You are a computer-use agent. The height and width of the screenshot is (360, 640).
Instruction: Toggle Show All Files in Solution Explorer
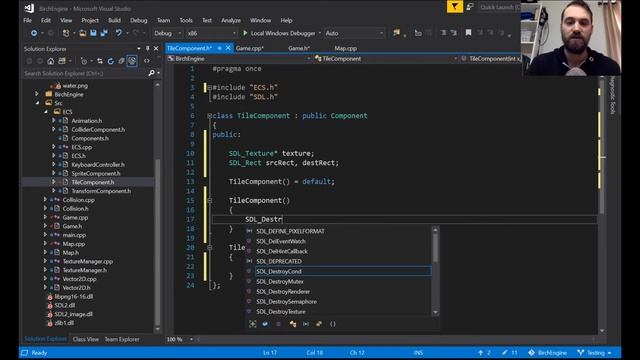[132, 61]
